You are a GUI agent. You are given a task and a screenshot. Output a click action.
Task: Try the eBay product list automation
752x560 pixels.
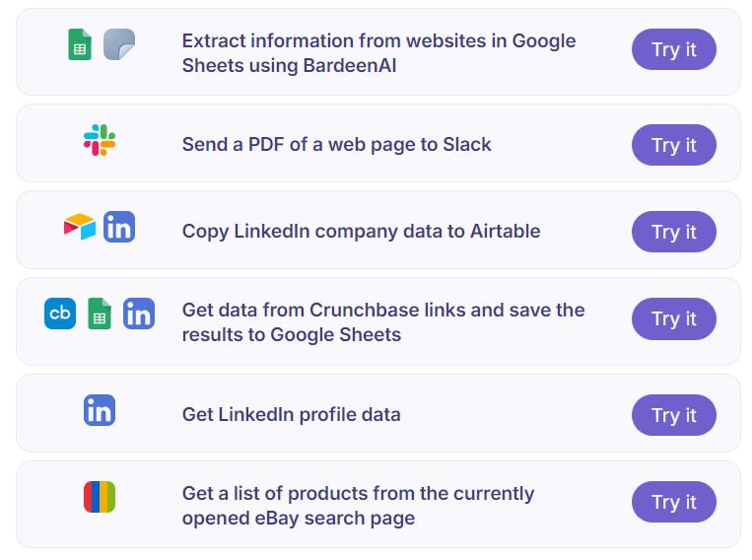click(674, 502)
